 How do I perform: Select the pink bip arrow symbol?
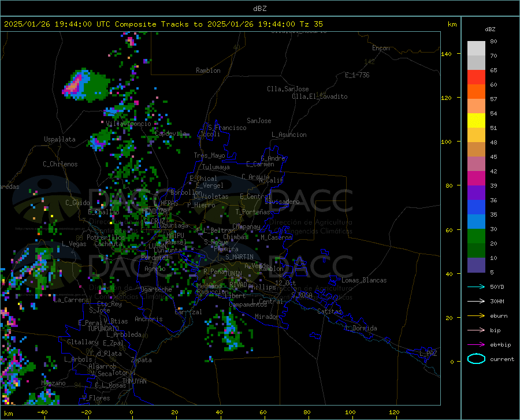click(x=476, y=330)
